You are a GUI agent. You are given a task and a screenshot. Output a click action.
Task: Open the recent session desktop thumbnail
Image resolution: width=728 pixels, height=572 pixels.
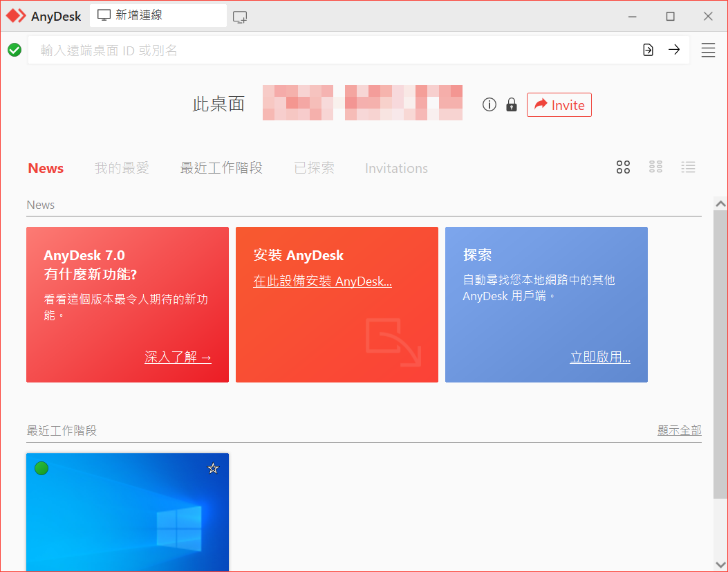pos(127,519)
